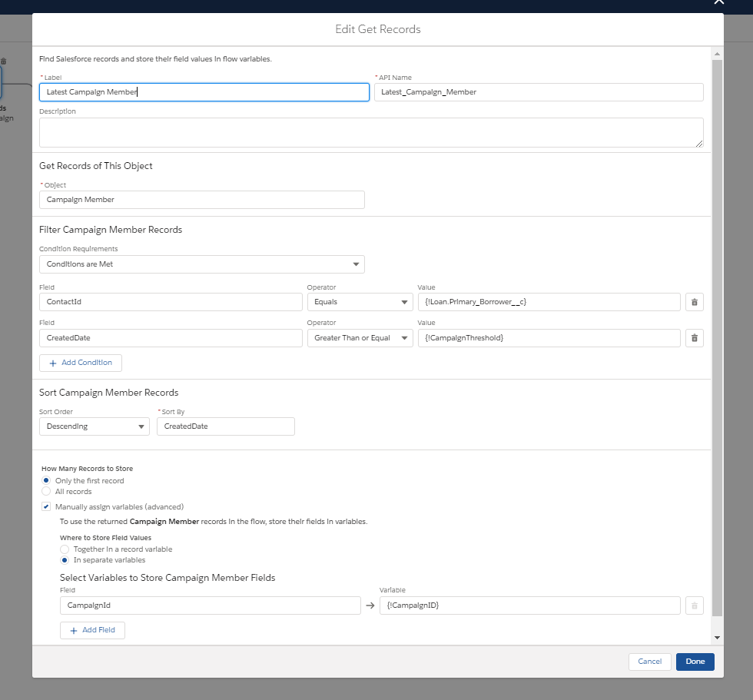This screenshot has height=700, width=753.
Task: Click the Cancel button
Action: coord(649,662)
